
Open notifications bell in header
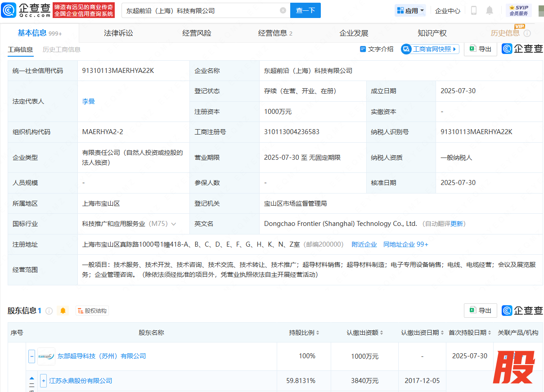[490, 10]
